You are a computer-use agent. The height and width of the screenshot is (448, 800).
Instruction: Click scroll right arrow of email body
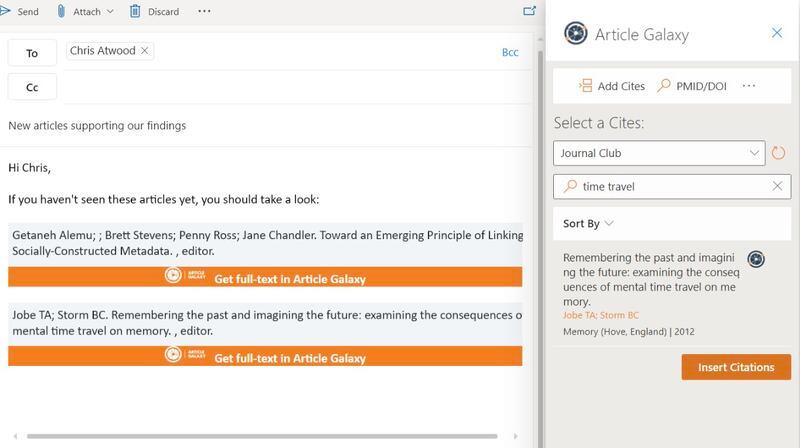tap(515, 436)
